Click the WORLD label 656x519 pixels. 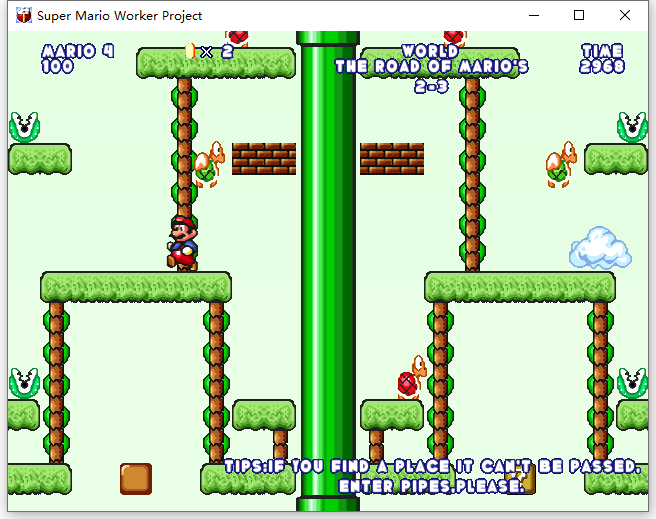[x=430, y=51]
